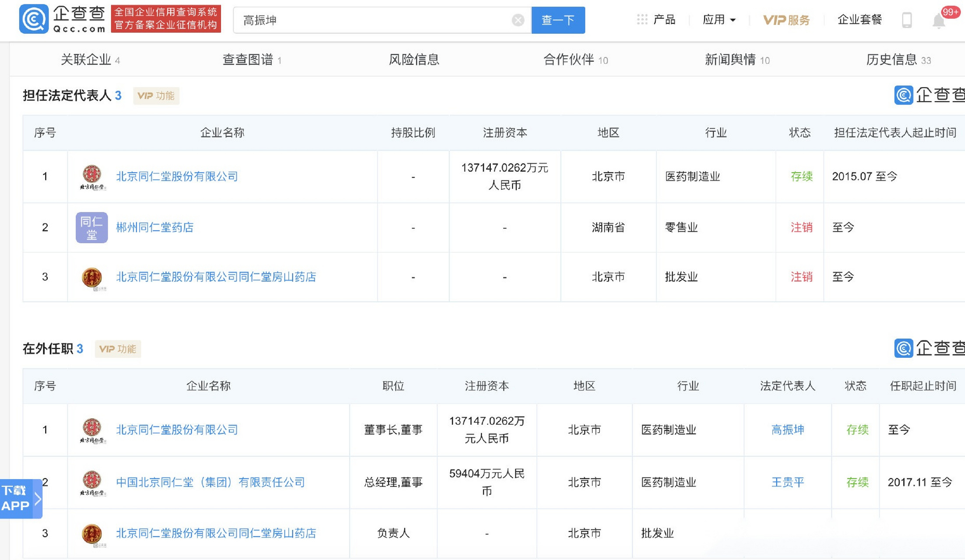Open legal representative 高振坤 link
Screen dimensions: 965x560
788,430
